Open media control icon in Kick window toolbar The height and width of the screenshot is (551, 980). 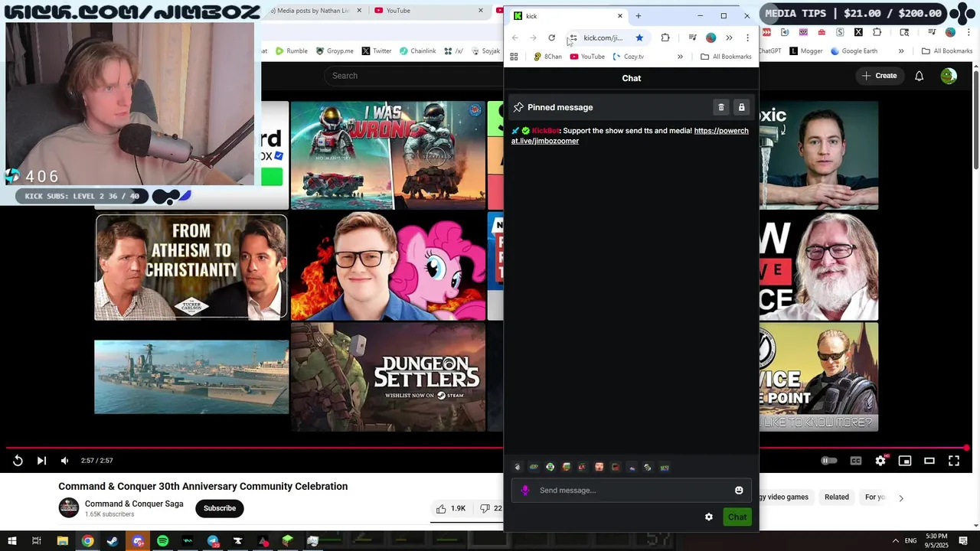pos(692,37)
